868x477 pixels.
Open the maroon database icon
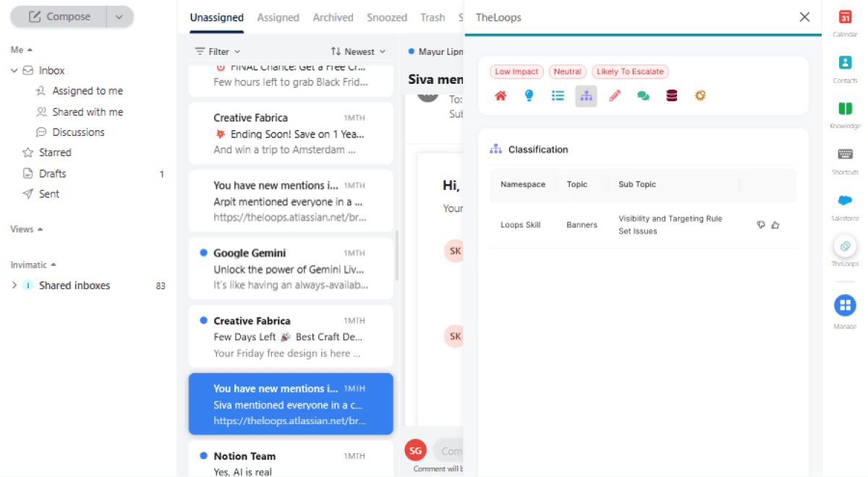pos(671,95)
